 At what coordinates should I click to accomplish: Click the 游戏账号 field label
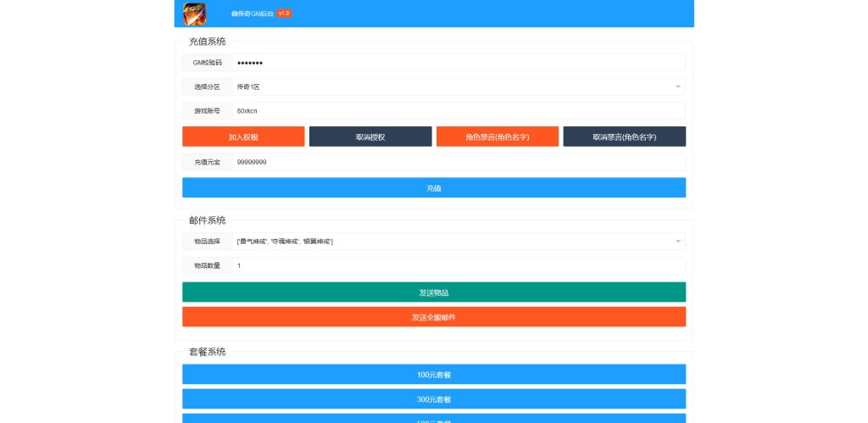pyautogui.click(x=208, y=111)
